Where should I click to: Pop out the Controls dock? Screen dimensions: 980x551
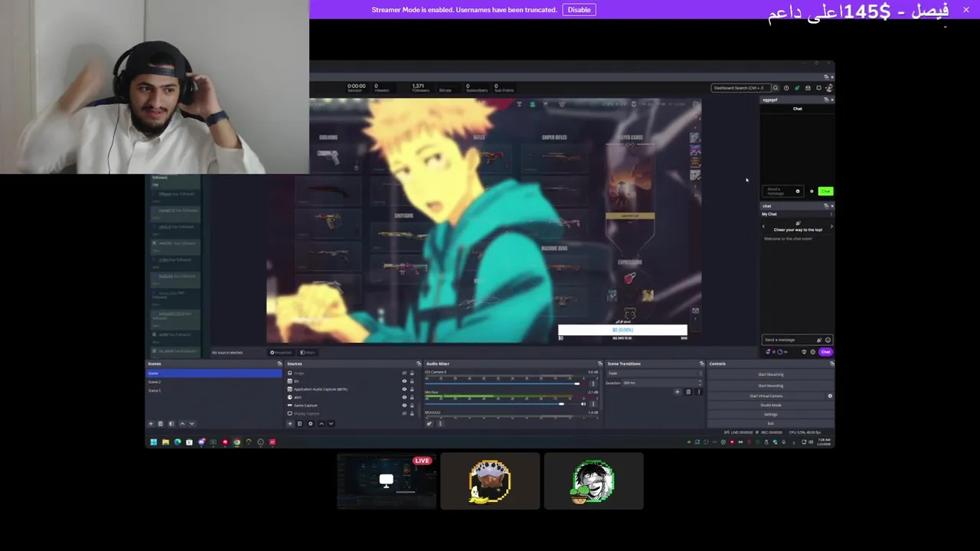pos(831,364)
